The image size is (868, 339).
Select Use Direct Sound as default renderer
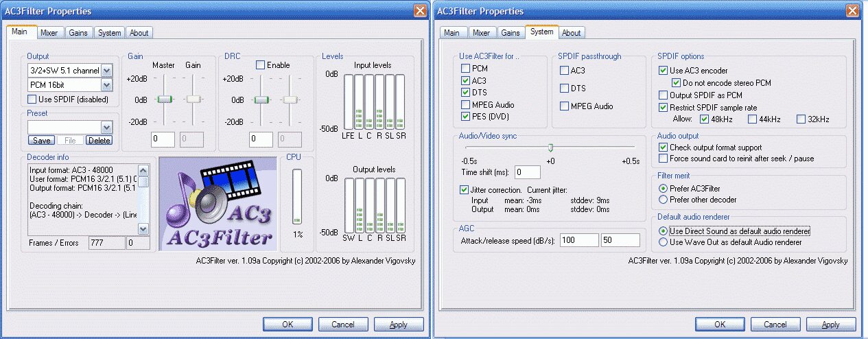pyautogui.click(x=663, y=231)
